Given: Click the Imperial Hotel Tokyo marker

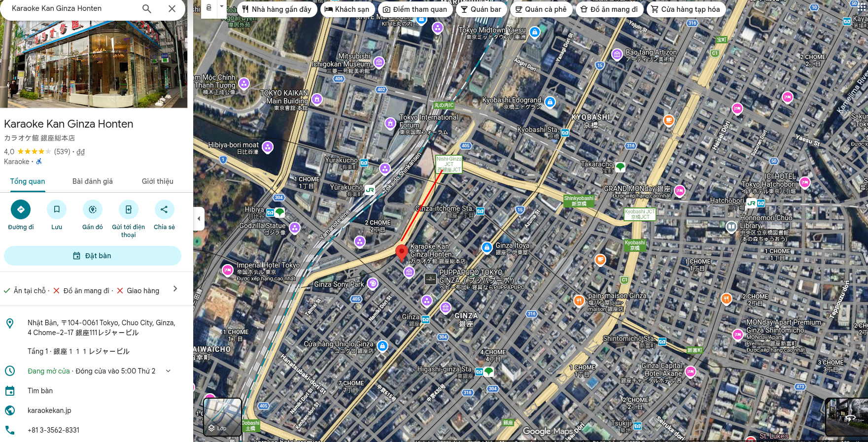Looking at the screenshot, I should pyautogui.click(x=228, y=270).
